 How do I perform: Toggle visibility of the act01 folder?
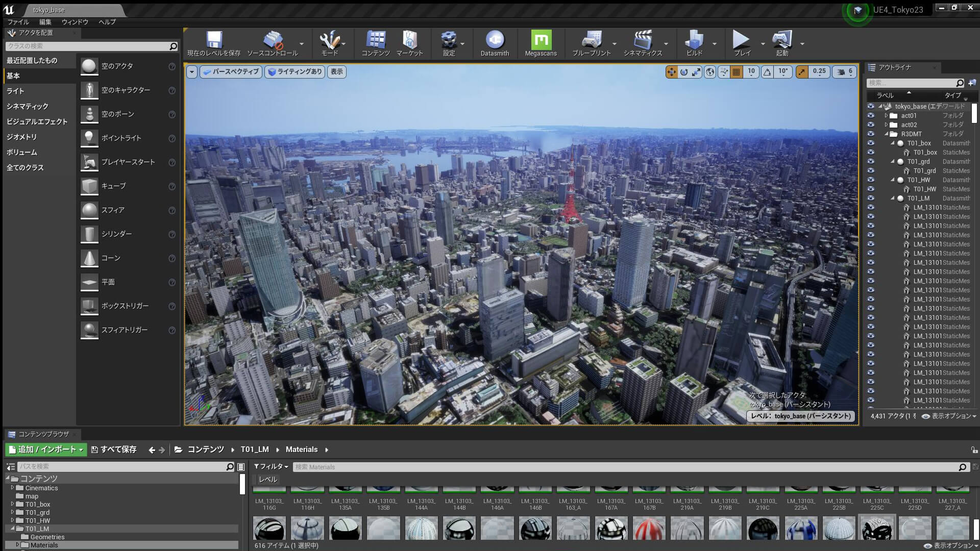point(870,116)
